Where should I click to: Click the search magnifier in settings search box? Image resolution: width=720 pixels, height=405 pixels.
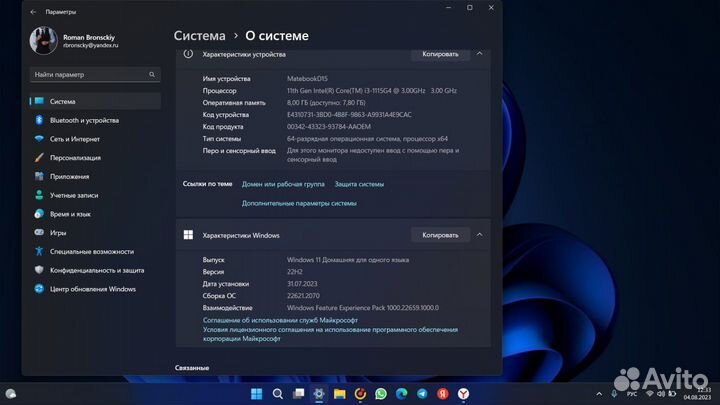pyautogui.click(x=152, y=74)
